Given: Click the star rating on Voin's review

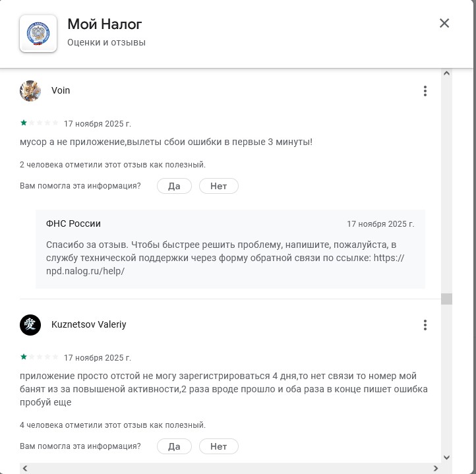Looking at the screenshot, I should [x=40, y=123].
